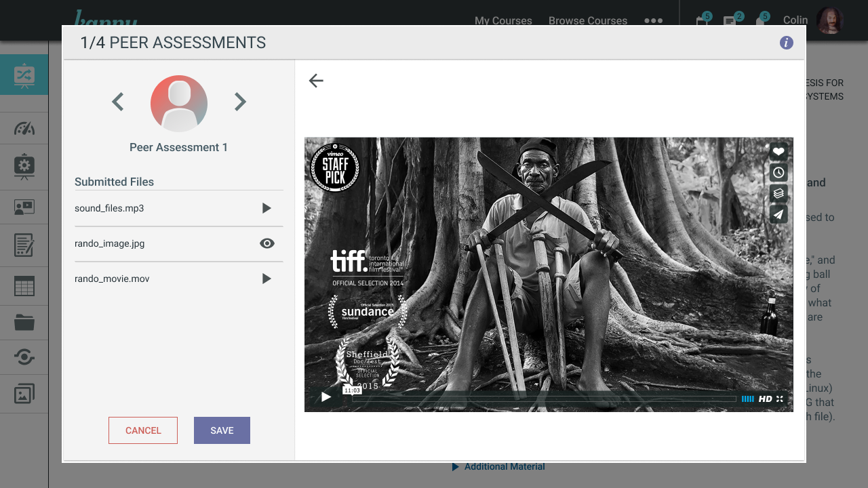Viewport: 868px width, 488px height.
Task: Like the video with the heart icon
Action: pyautogui.click(x=778, y=152)
